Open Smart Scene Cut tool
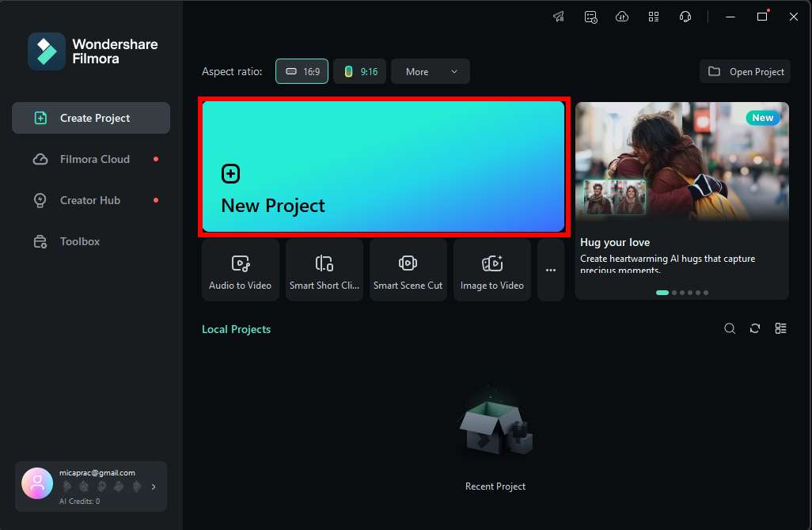Screen dimensions: 812x530 [408, 271]
